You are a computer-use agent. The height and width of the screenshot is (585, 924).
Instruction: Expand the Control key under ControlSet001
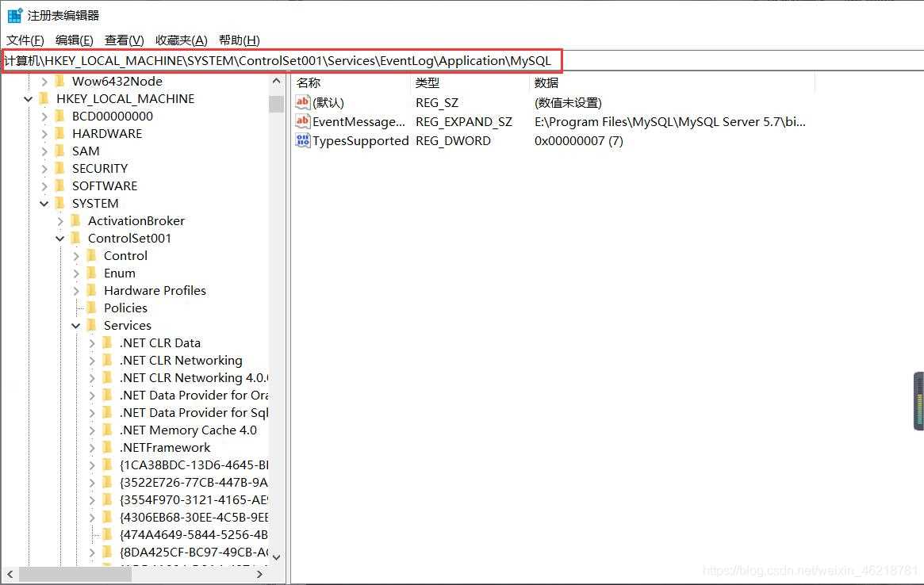tap(76, 256)
